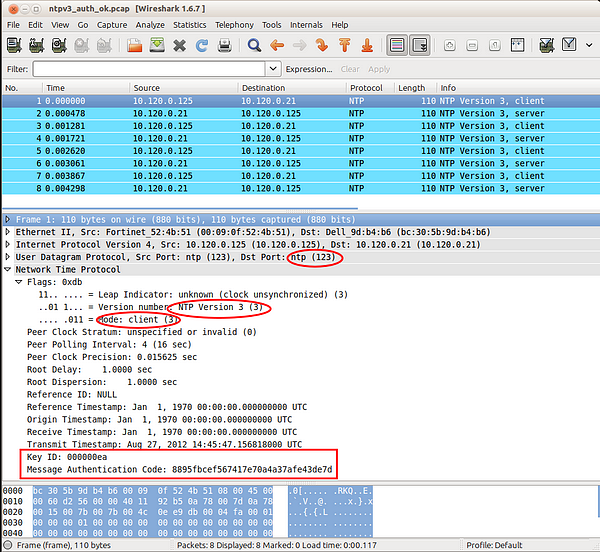Expand the Ethernet II tree node
The width and height of the screenshot is (600, 552).
coord(9,232)
